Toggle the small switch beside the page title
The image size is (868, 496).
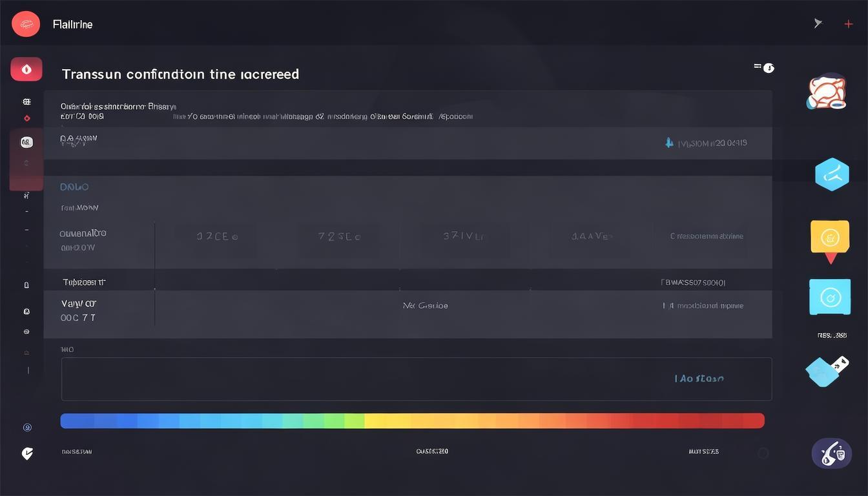[764, 68]
